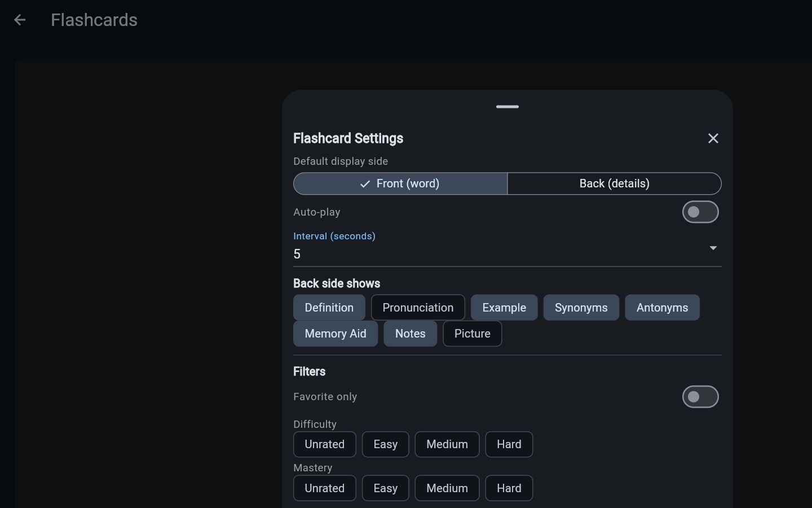Click the Filters heading

tap(310, 371)
